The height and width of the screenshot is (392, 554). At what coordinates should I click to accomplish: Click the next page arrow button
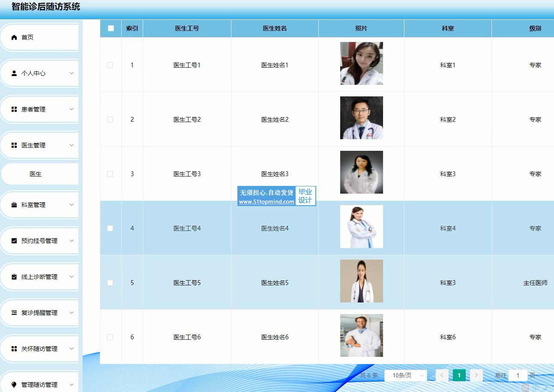tap(476, 375)
